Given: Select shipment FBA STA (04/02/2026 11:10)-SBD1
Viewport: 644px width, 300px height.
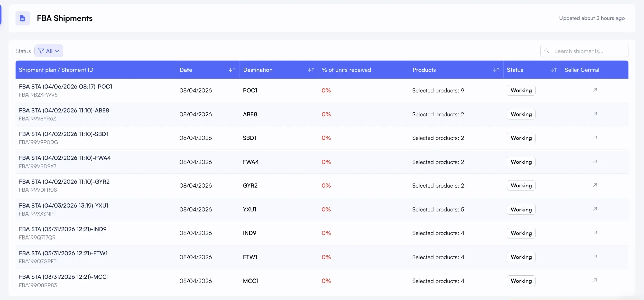Looking at the screenshot, I should click(x=64, y=134).
